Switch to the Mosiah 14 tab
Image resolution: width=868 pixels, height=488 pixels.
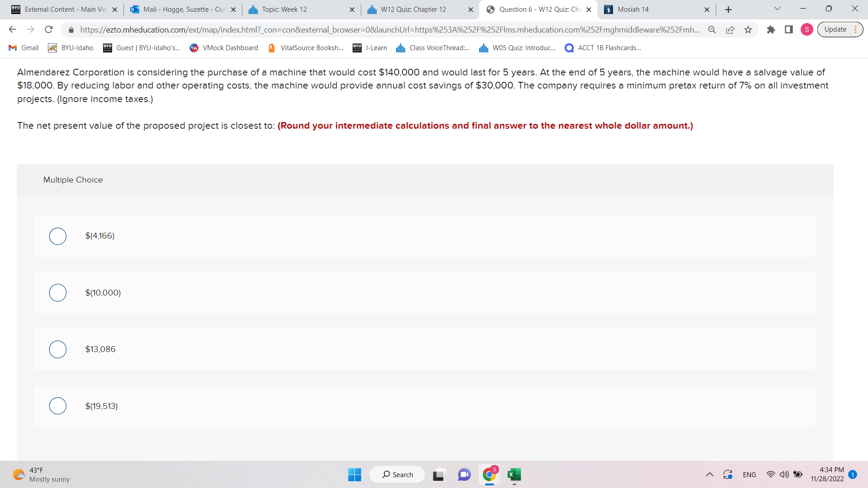[633, 9]
